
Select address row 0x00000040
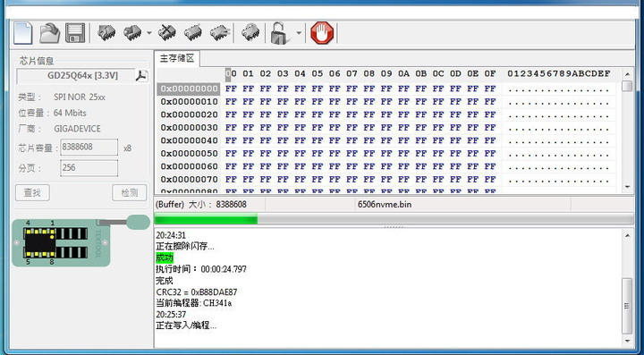coord(189,140)
